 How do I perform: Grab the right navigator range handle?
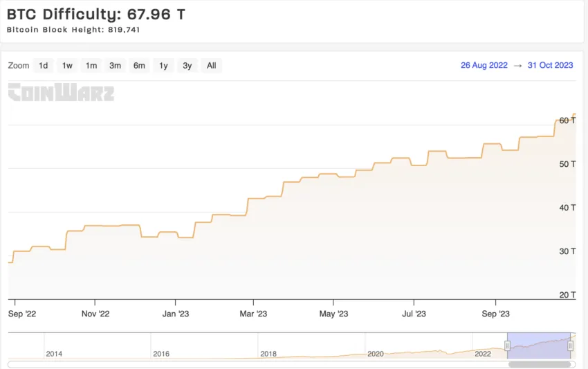[571, 345]
